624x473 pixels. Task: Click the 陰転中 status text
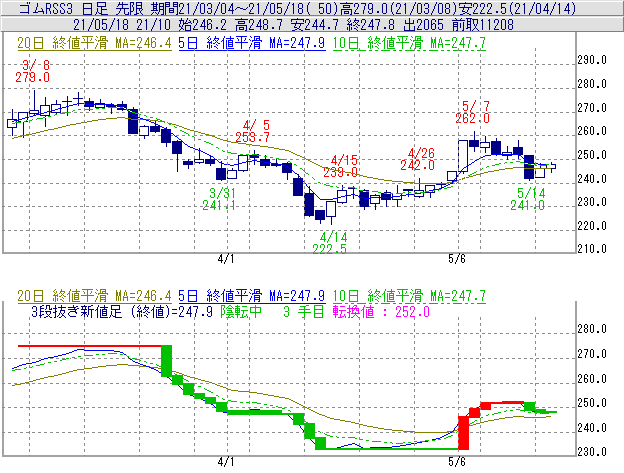241,311
